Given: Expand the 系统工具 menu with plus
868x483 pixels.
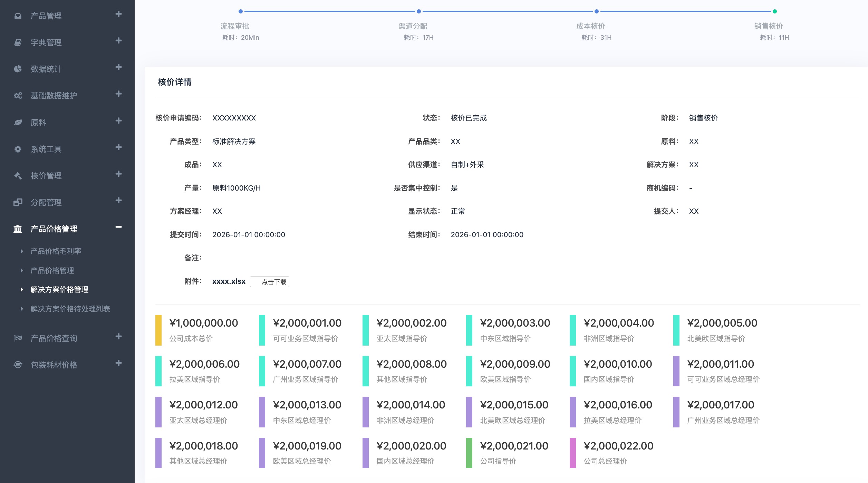Looking at the screenshot, I should 118,147.
